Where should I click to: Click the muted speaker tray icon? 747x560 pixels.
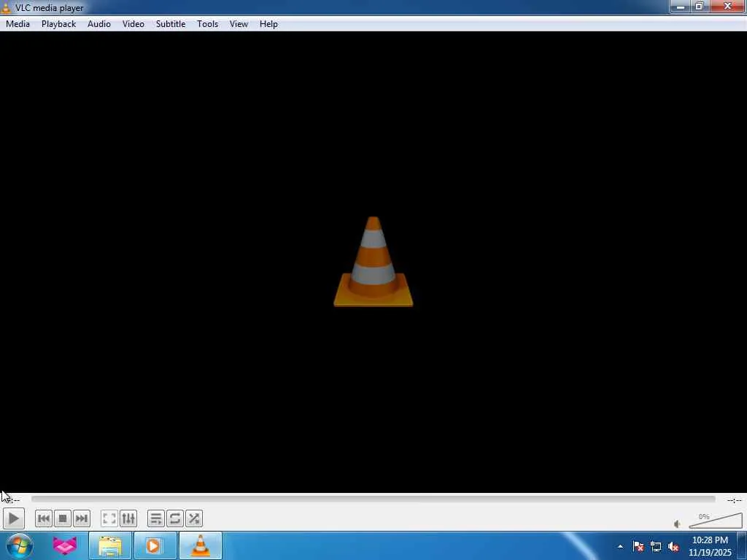coord(673,546)
